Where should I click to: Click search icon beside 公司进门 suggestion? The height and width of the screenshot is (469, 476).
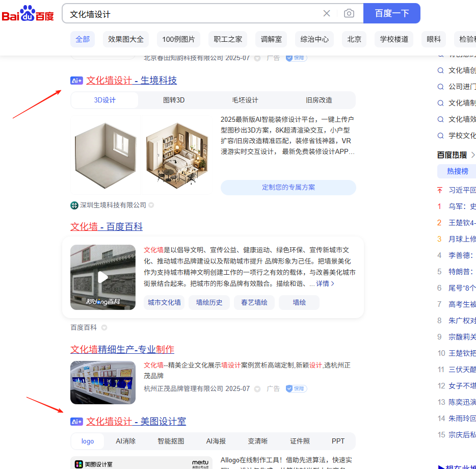tap(440, 87)
